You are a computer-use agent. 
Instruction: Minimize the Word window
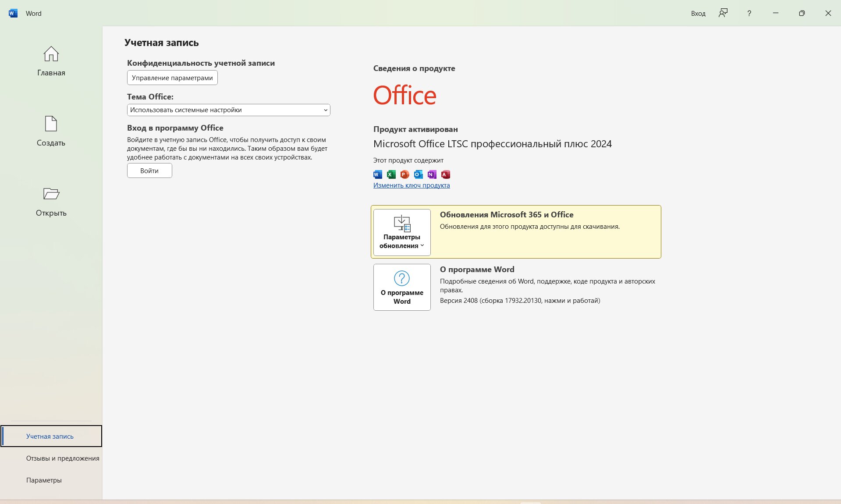pyautogui.click(x=776, y=13)
